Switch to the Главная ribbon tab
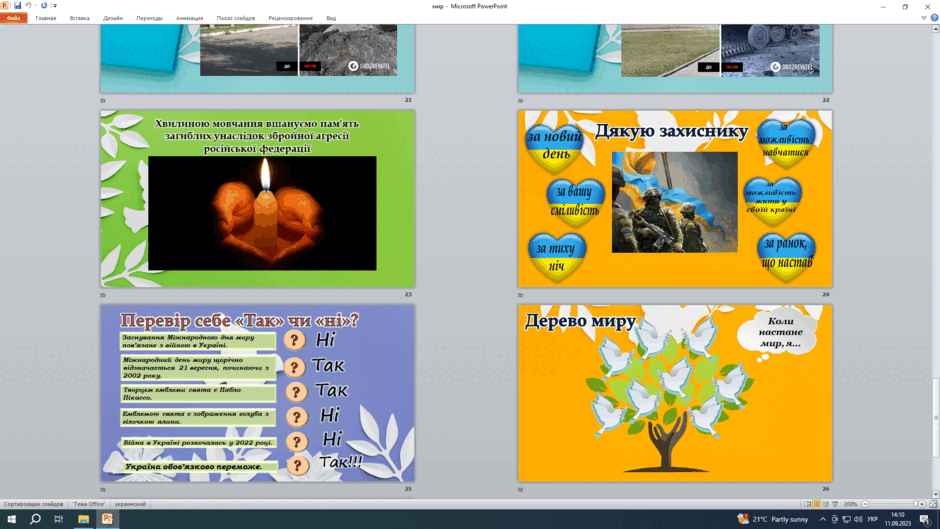 46,18
